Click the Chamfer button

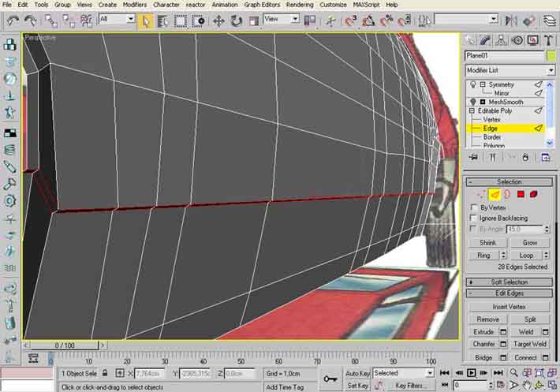pos(483,345)
